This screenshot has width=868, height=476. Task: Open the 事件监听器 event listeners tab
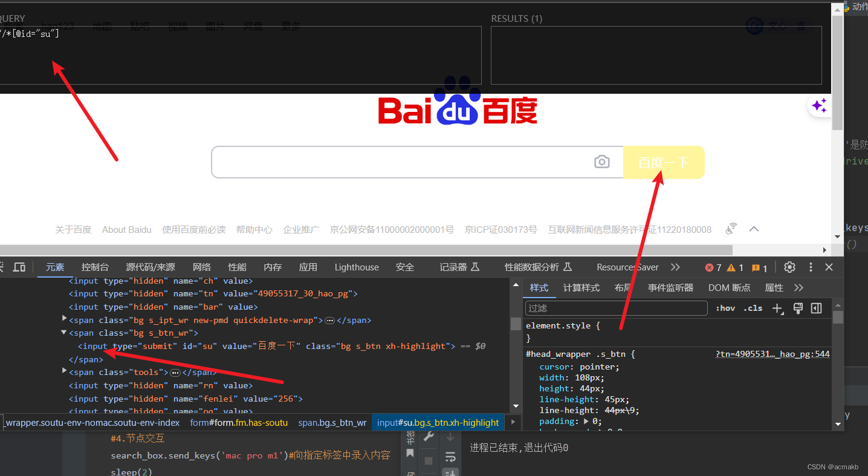(670, 288)
